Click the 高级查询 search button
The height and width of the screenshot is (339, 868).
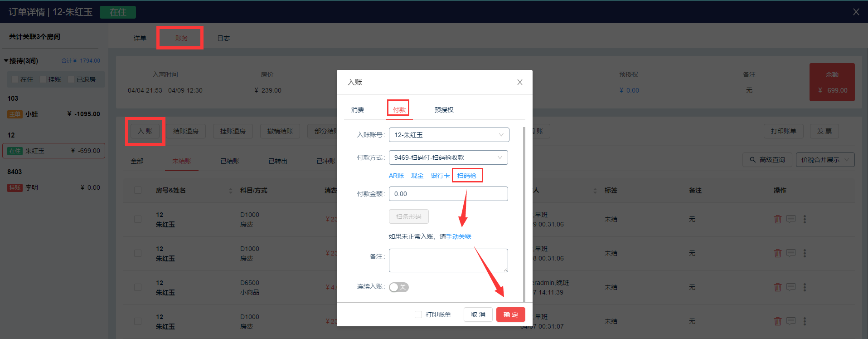coord(767,160)
